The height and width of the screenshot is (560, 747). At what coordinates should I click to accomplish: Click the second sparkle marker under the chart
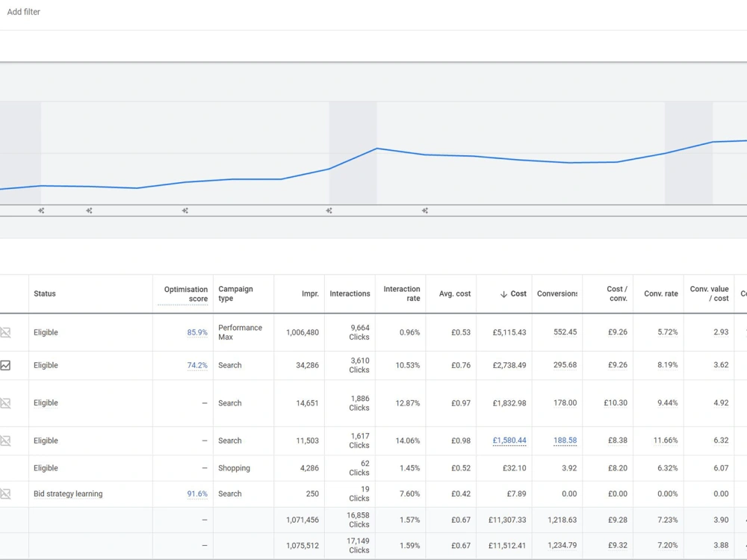click(89, 211)
